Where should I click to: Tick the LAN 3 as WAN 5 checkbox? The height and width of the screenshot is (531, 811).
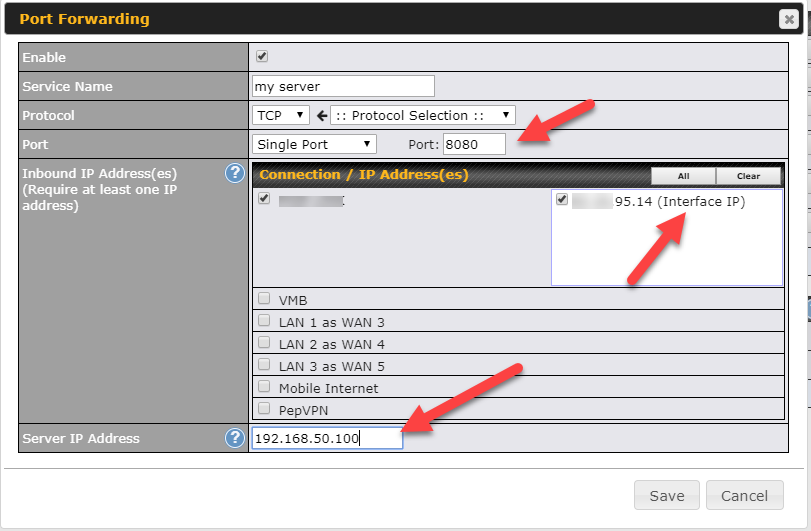[264, 365]
